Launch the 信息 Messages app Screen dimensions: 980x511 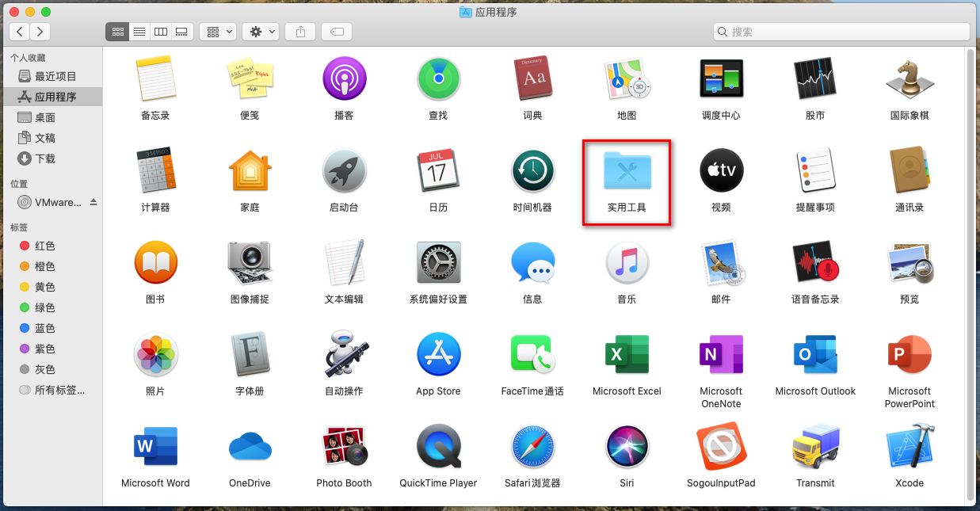(x=532, y=262)
